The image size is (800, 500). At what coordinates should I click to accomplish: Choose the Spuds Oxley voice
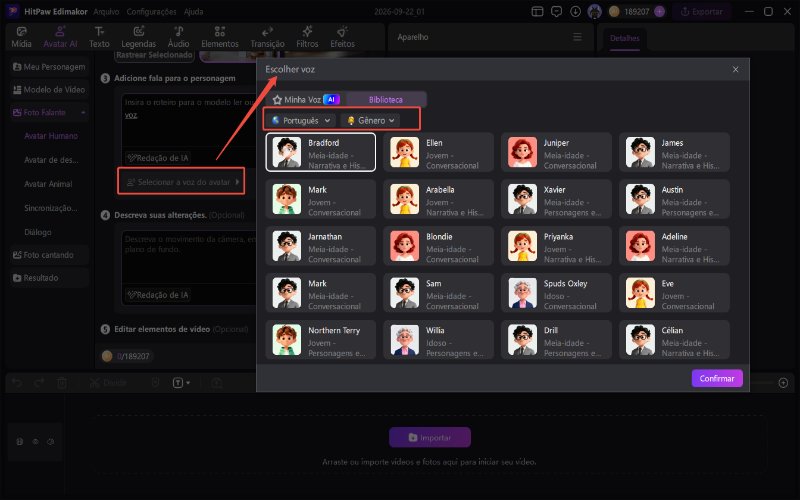pyautogui.click(x=556, y=293)
